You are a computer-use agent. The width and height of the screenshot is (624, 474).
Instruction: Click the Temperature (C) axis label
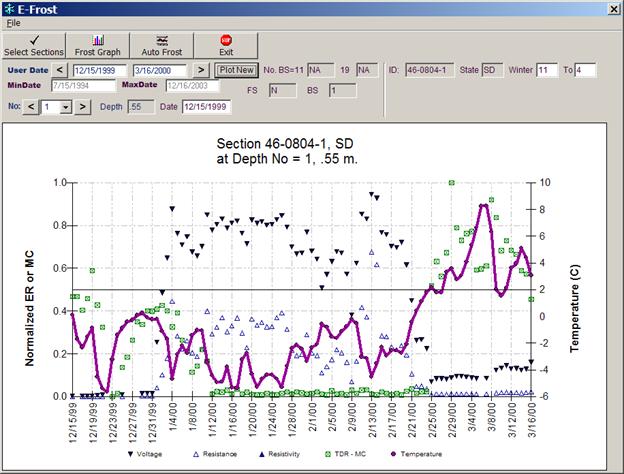[574, 308]
